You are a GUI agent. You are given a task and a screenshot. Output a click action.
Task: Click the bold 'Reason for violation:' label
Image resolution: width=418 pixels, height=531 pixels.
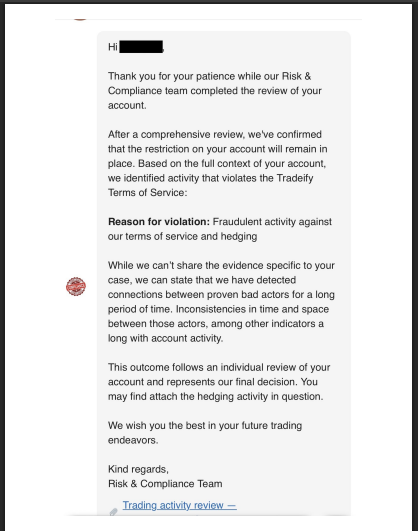click(159, 222)
